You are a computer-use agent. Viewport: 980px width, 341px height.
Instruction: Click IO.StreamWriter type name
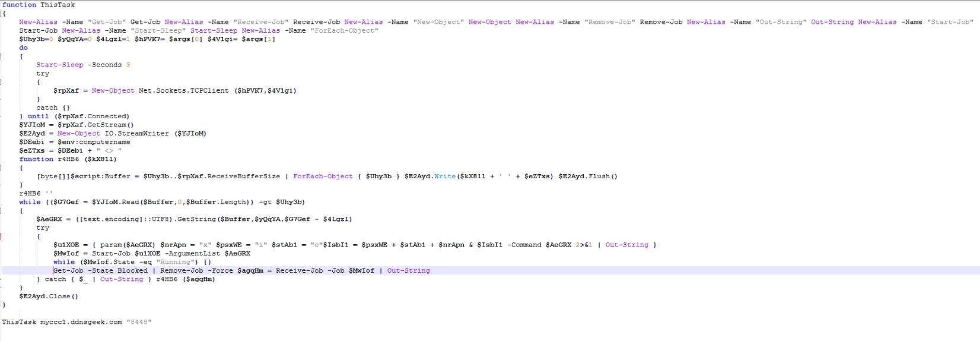(x=137, y=134)
